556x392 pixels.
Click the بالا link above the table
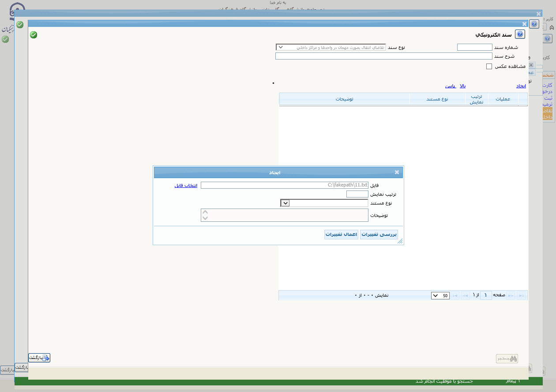(x=463, y=86)
